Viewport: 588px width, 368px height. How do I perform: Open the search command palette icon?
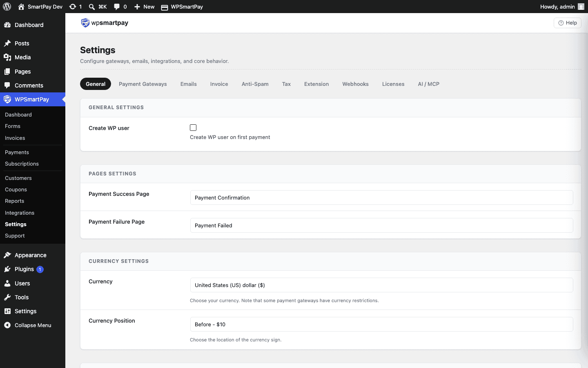[x=92, y=7]
